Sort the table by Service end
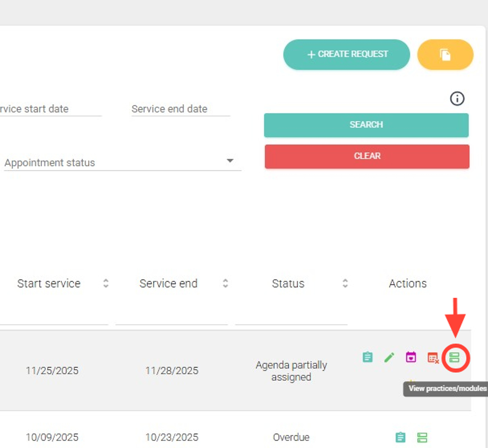Image resolution: width=488 pixels, height=448 pixels. pos(225,284)
